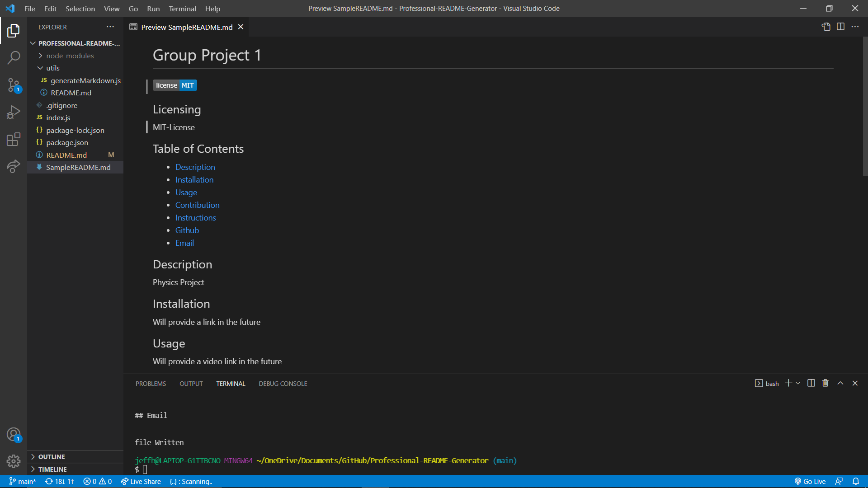Open the Extensions view
The height and width of the screenshot is (488, 868).
[14, 139]
